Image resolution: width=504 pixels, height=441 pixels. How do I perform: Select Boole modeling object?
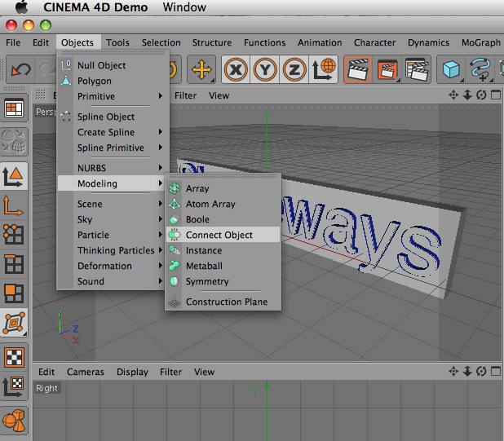coord(223,219)
